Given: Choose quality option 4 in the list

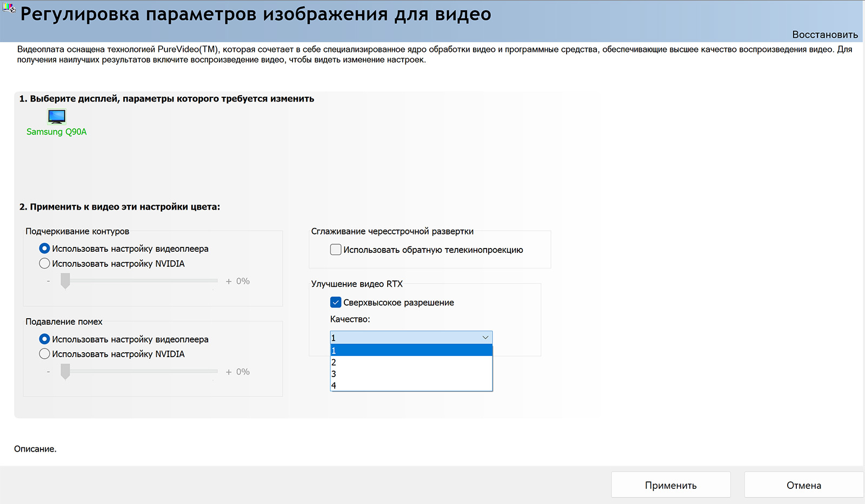Looking at the screenshot, I should [x=411, y=385].
